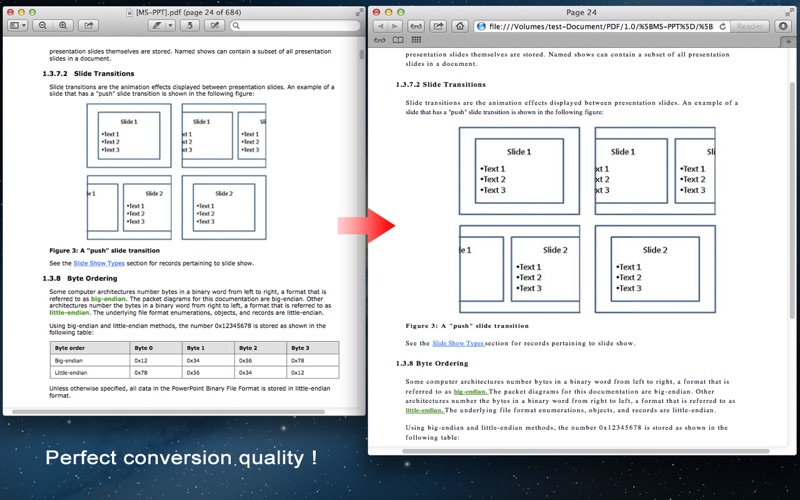This screenshot has width=800, height=500.
Task: Show Safari downloads list
Action: tap(784, 26)
